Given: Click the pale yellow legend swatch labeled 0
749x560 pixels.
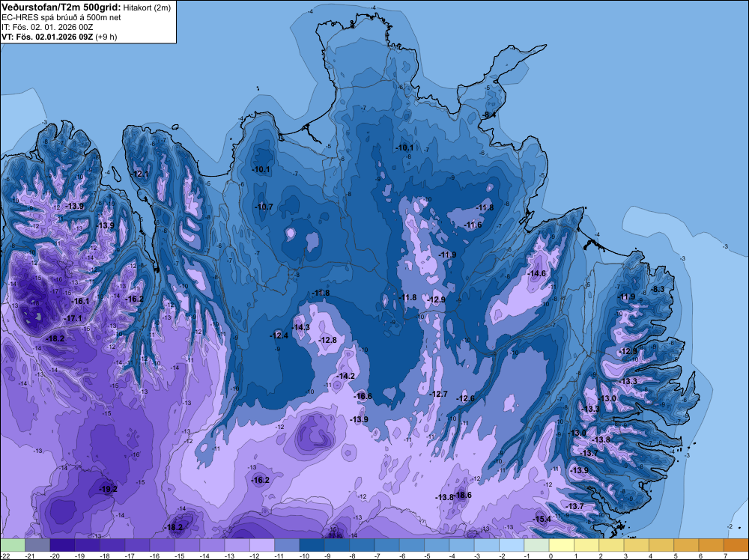Looking at the screenshot, I should coord(561,545).
